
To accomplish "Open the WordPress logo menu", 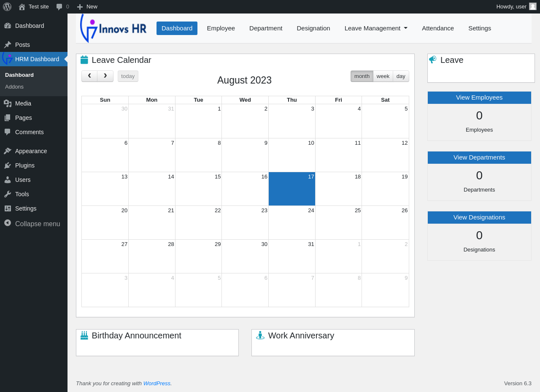I will [7, 7].
